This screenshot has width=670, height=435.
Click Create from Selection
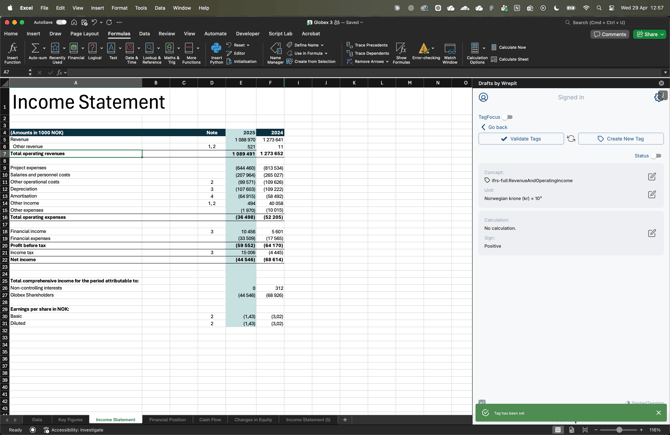coord(311,62)
